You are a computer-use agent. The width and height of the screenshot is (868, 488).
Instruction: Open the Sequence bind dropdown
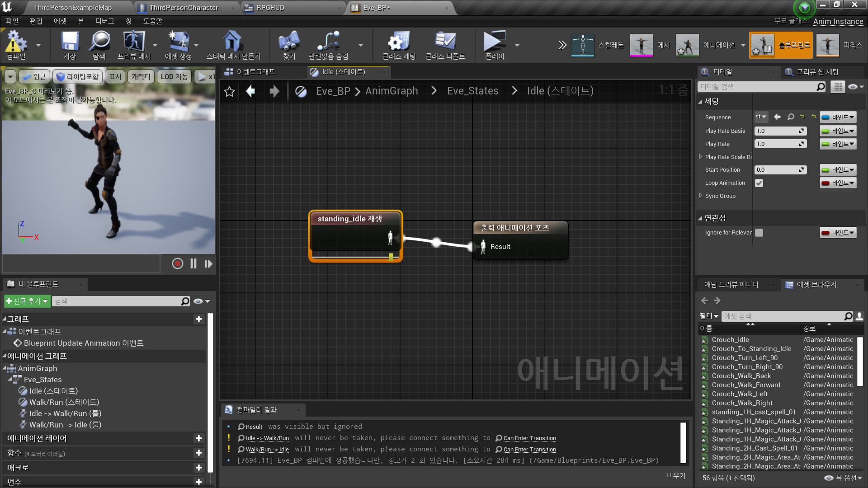(838, 117)
